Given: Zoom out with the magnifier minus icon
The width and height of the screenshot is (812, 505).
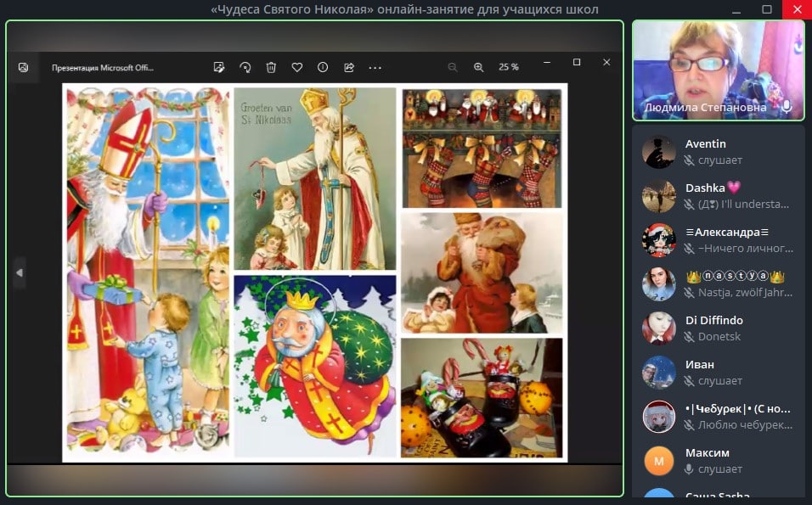Looking at the screenshot, I should pyautogui.click(x=453, y=67).
